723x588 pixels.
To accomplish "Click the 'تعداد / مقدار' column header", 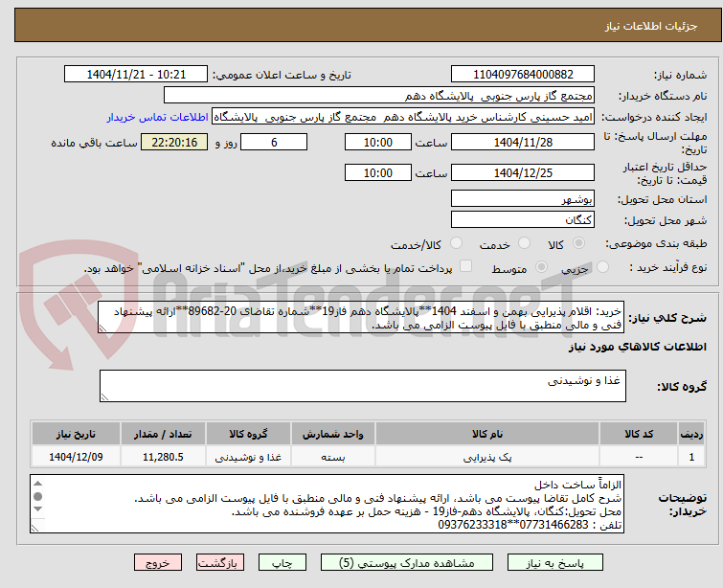I will coord(163,434).
